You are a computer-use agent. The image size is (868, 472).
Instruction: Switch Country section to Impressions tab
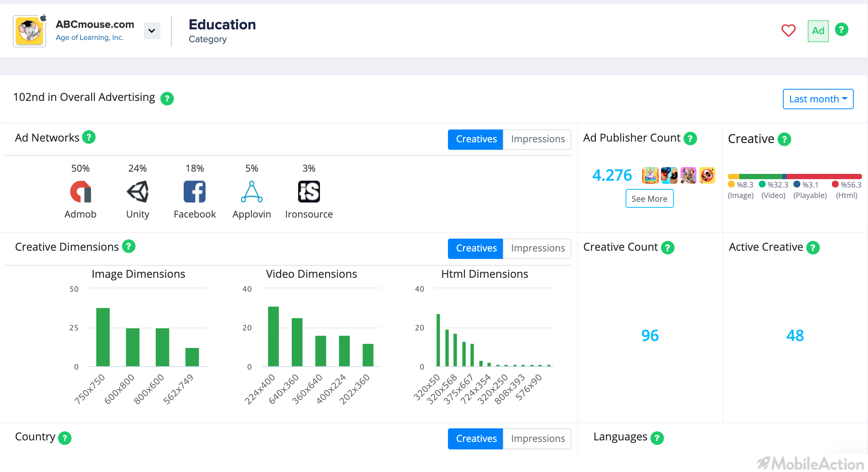[x=538, y=439]
